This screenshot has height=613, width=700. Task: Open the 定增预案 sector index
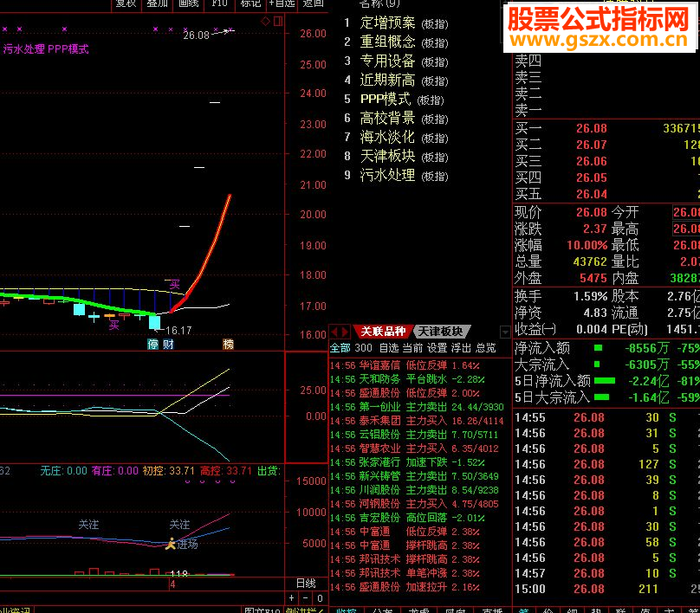[404, 23]
